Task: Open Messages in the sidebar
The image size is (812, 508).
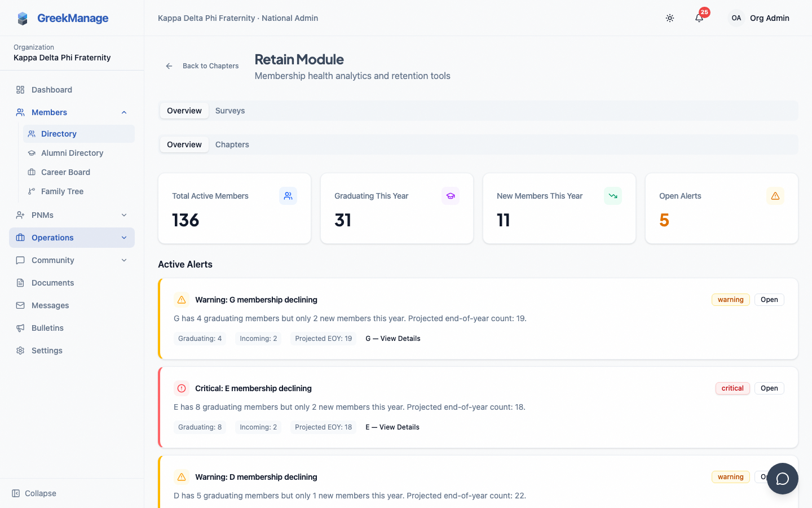Action: (x=72, y=305)
